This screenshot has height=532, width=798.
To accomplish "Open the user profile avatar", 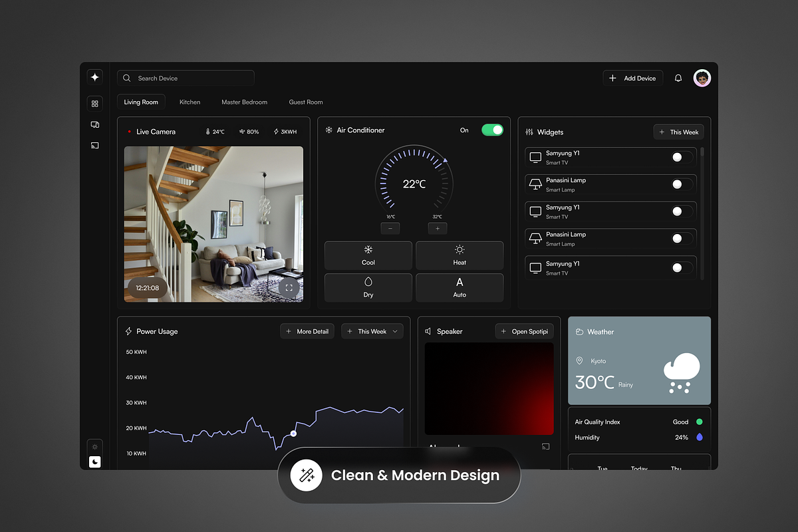I will point(702,78).
